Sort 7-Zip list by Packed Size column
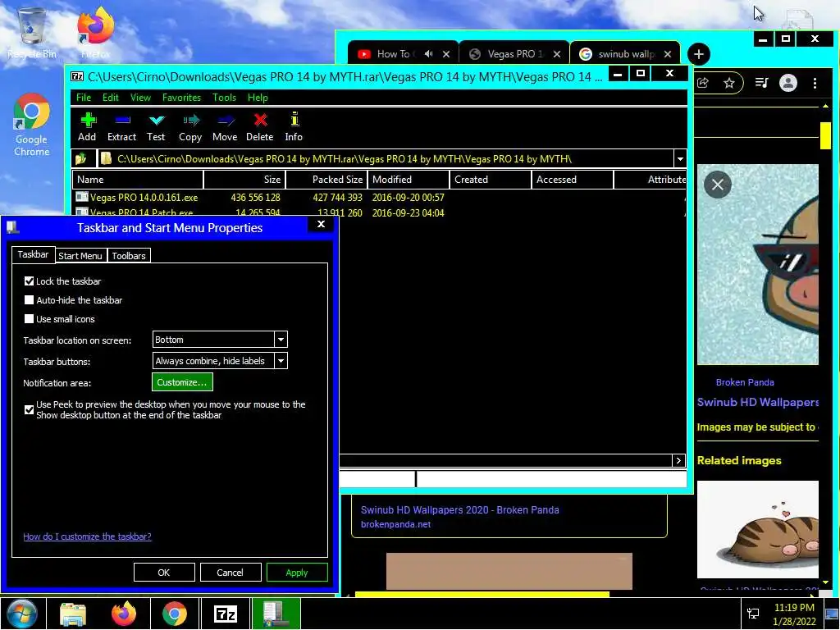This screenshot has width=840, height=630. pos(326,180)
